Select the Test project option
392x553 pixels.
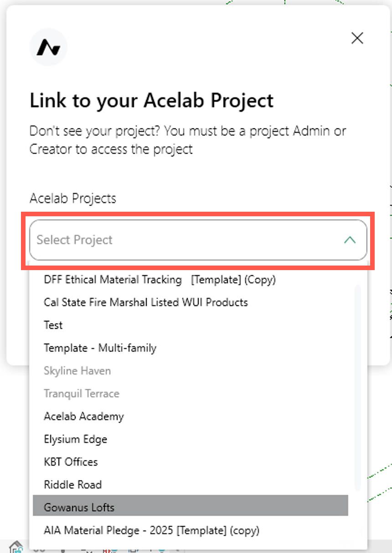[191, 325]
